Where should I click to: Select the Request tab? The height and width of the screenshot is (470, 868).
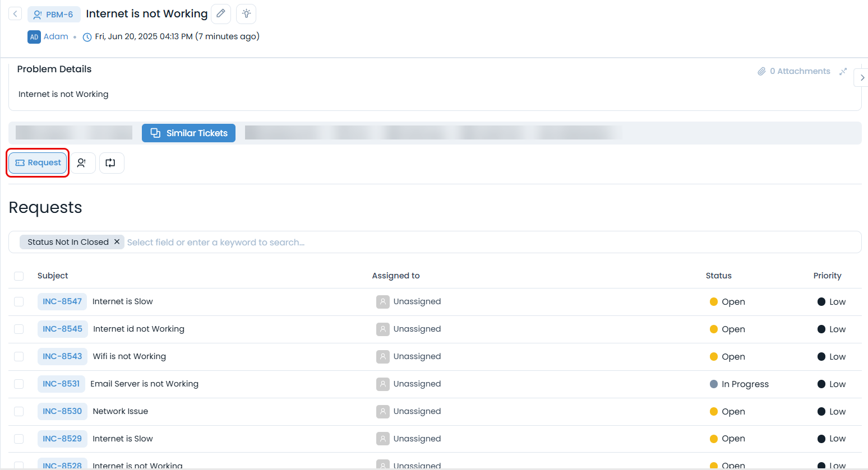pyautogui.click(x=38, y=163)
